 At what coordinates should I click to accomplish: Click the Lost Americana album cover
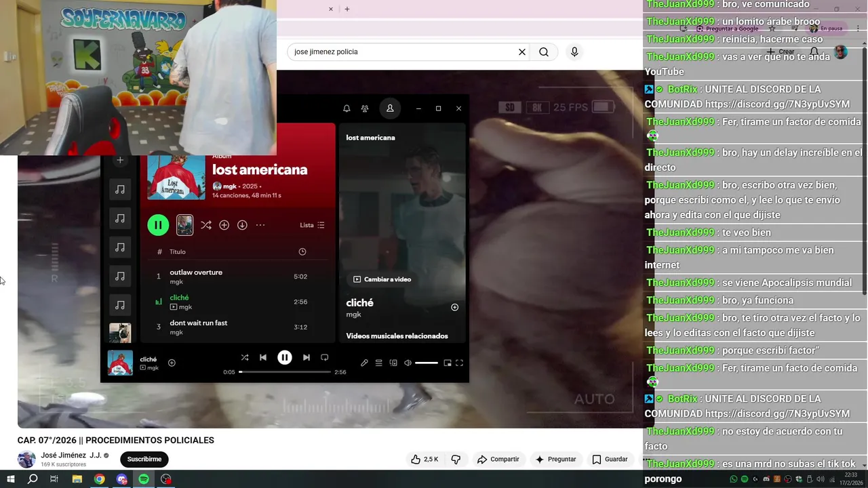click(176, 175)
